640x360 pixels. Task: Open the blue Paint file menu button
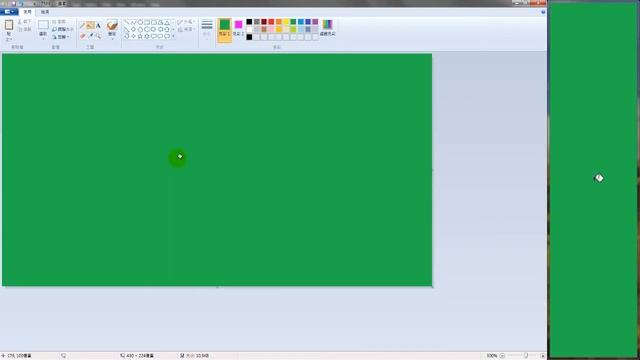[9, 12]
